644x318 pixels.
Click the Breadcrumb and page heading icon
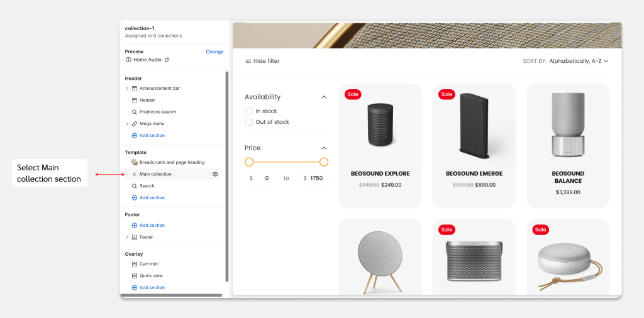pyautogui.click(x=135, y=162)
